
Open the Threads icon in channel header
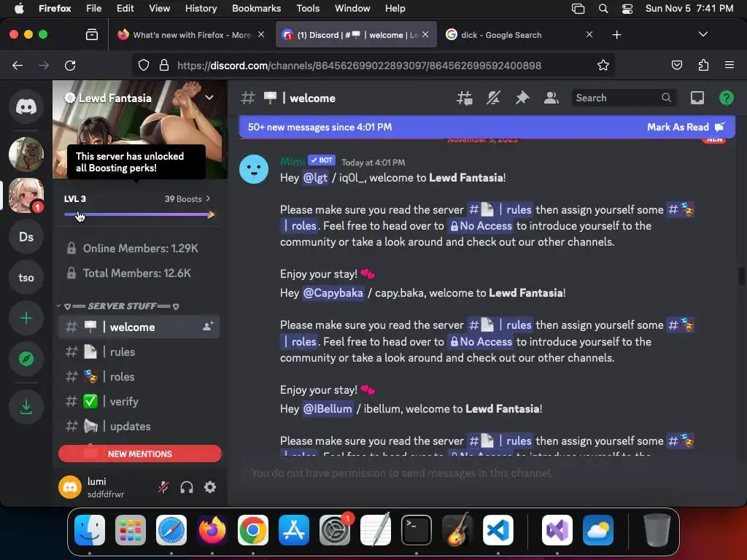click(x=464, y=98)
